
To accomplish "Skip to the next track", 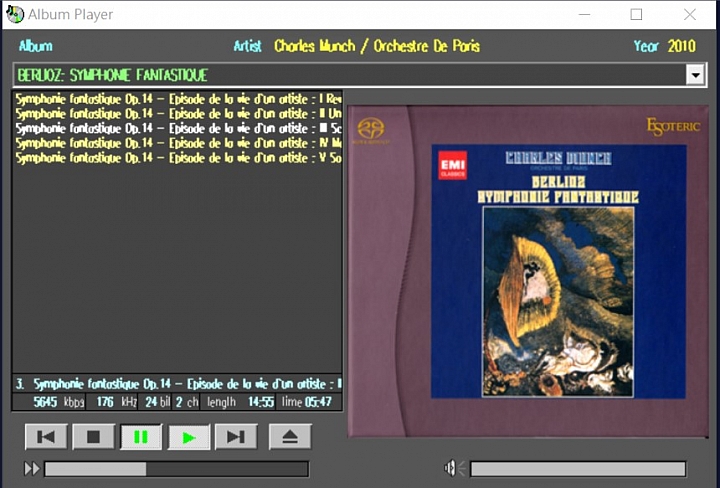I will 236,437.
